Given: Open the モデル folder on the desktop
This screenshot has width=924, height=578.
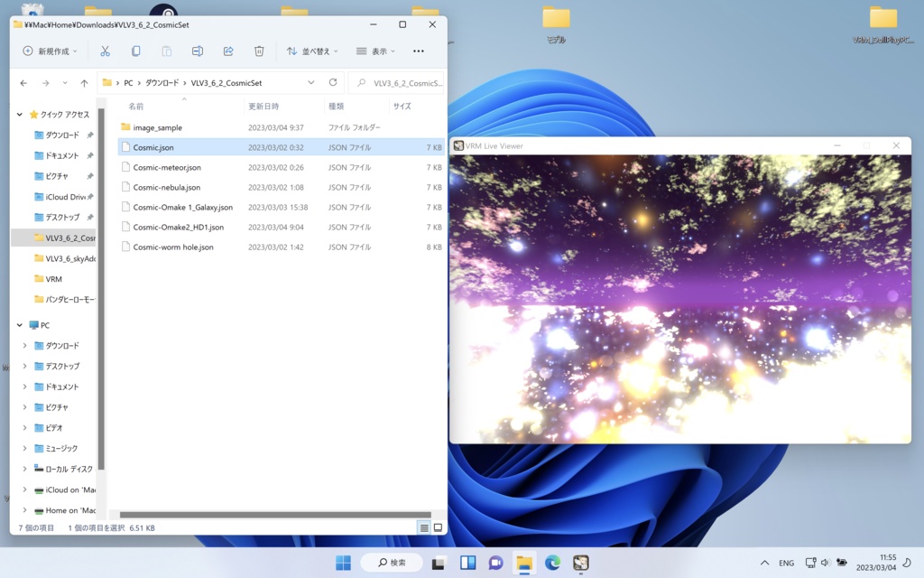Looking at the screenshot, I should point(556,24).
